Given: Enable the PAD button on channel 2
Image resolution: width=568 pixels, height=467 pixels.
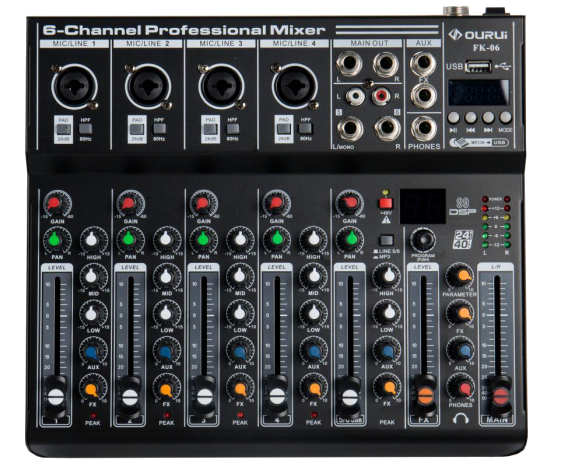Looking at the screenshot, I should tap(137, 129).
